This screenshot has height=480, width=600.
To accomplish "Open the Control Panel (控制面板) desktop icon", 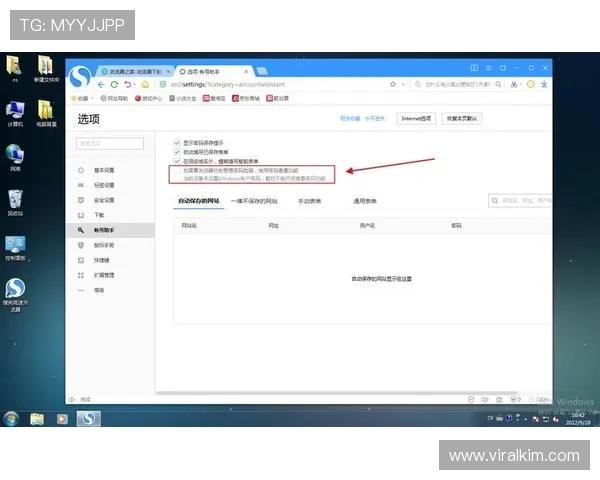I will pyautogui.click(x=16, y=247).
